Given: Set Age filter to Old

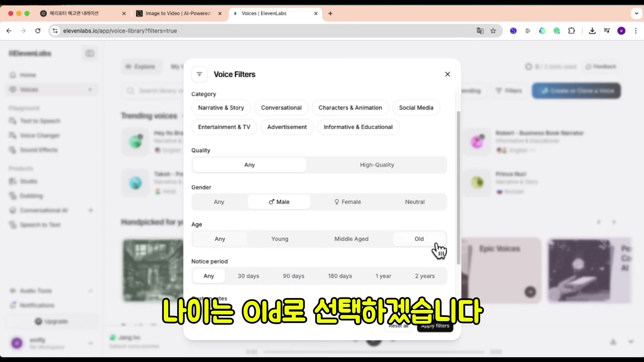Looking at the screenshot, I should 419,239.
